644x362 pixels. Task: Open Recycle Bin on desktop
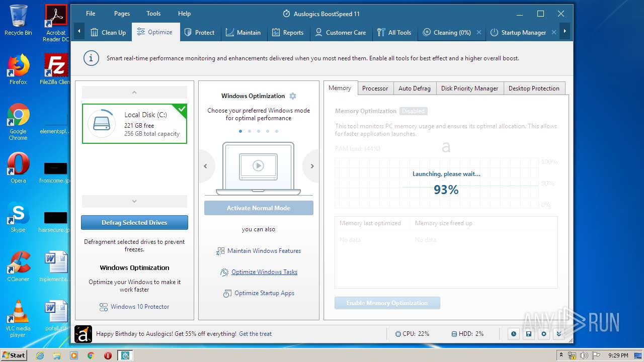point(18,20)
